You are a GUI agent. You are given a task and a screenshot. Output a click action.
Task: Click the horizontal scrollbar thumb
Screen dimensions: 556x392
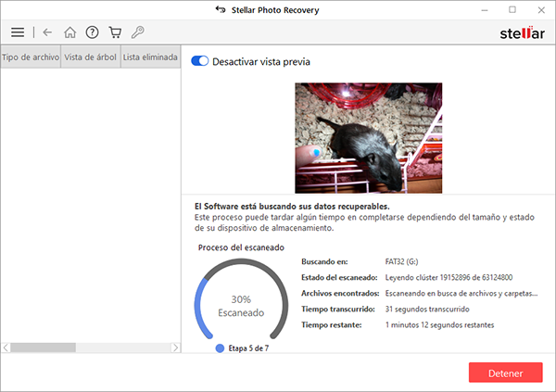point(43,348)
